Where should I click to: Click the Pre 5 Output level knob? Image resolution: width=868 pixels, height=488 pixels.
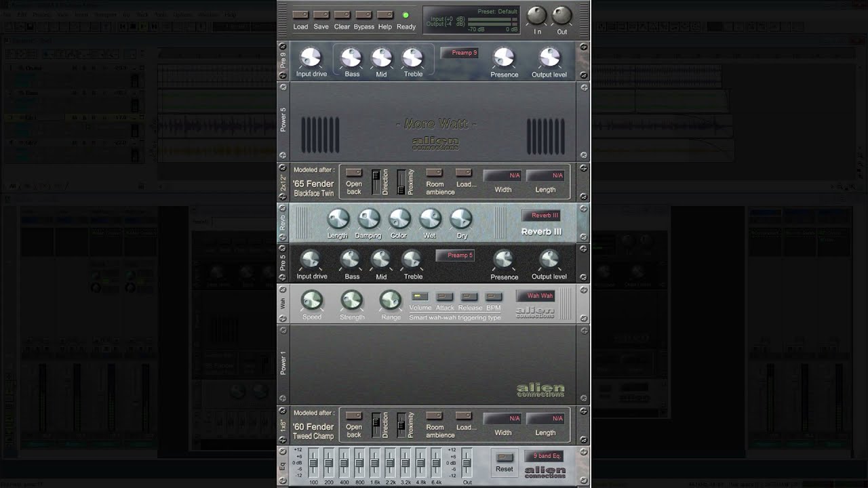tap(549, 260)
